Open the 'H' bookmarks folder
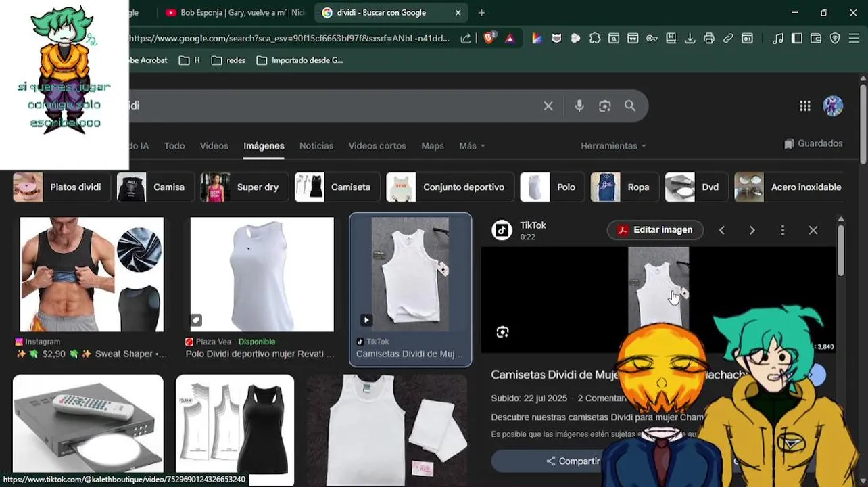The image size is (868, 487). coord(189,60)
